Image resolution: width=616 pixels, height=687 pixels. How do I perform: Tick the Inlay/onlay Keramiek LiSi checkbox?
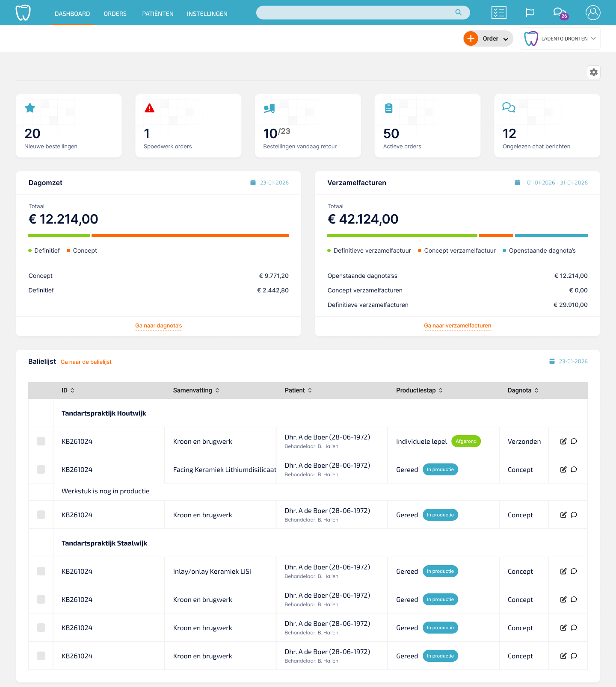click(41, 571)
